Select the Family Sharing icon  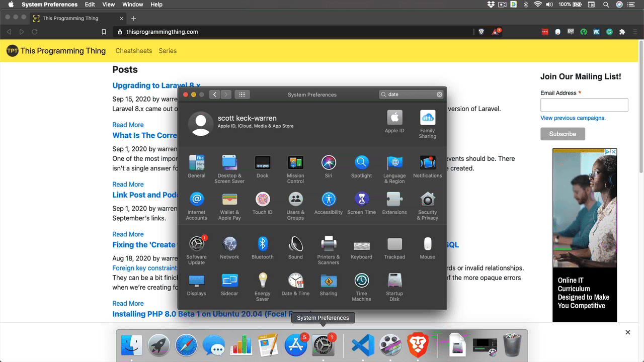pos(427,118)
